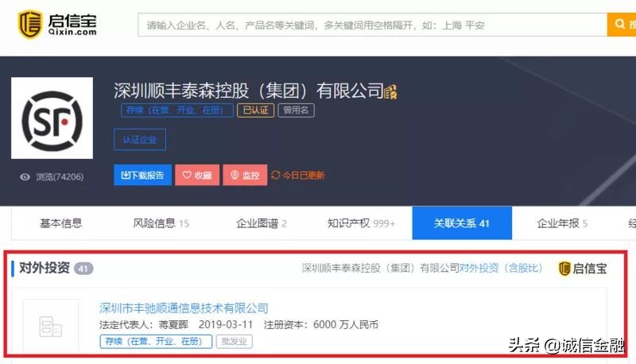The height and width of the screenshot is (364, 636).
Task: Click the company search input field
Action: click(372, 25)
